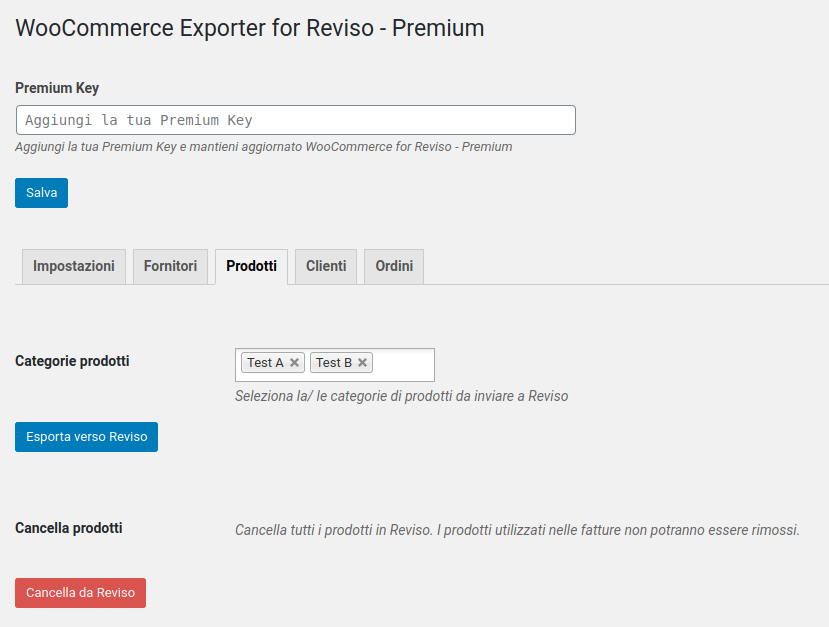Go to the Clienti tab
This screenshot has width=829, height=627.
[326, 266]
